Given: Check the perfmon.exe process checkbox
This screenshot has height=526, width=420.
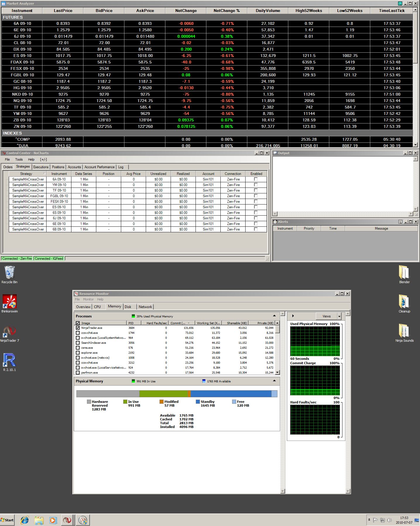Looking at the screenshot, I should pyautogui.click(x=78, y=373).
